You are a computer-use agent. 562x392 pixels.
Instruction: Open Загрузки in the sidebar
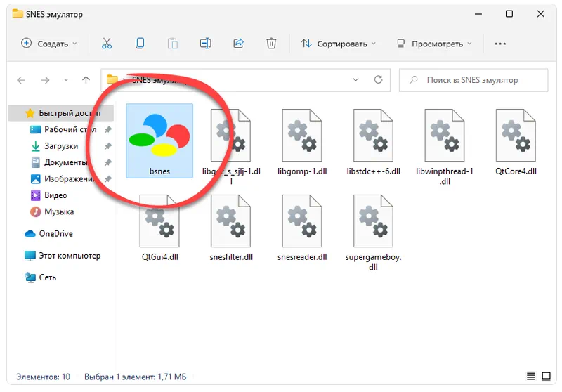(x=61, y=146)
